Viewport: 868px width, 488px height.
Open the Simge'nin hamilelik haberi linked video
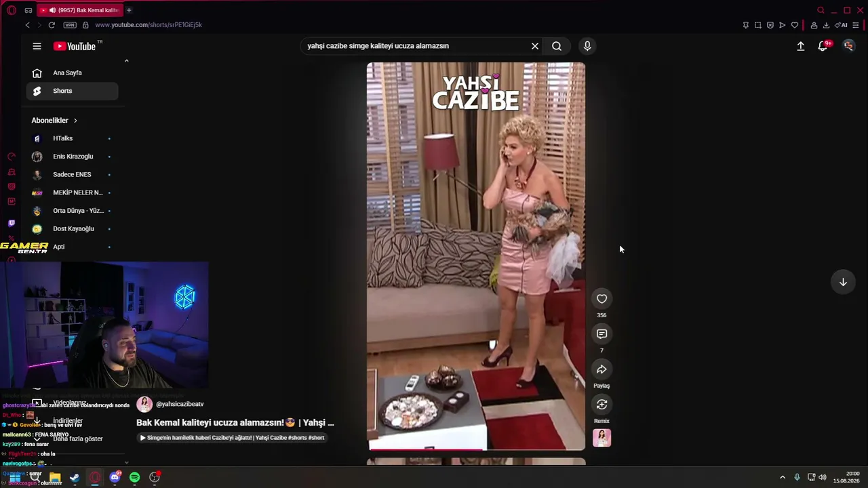pyautogui.click(x=232, y=438)
